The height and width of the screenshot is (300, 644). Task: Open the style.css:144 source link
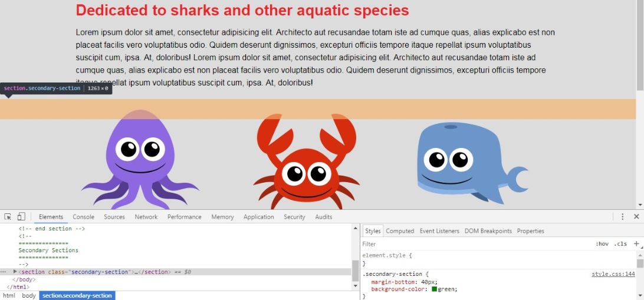pyautogui.click(x=613, y=274)
